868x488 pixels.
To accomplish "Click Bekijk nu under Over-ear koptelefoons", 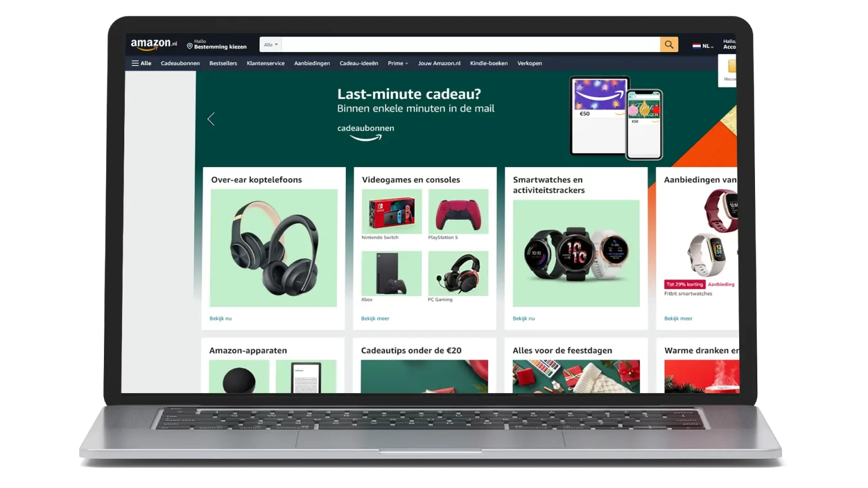I will pyautogui.click(x=220, y=319).
